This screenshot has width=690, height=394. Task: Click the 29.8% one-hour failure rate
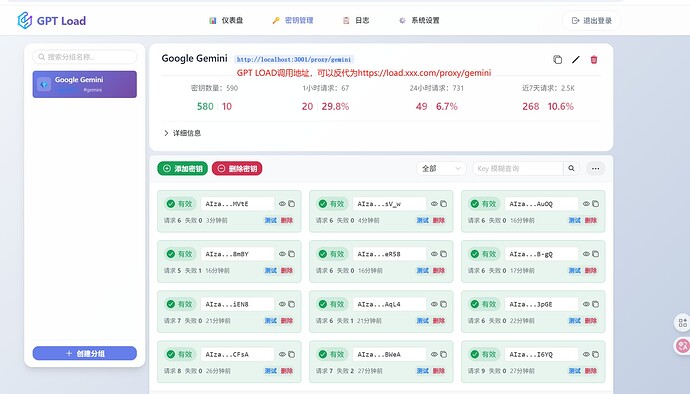(335, 107)
